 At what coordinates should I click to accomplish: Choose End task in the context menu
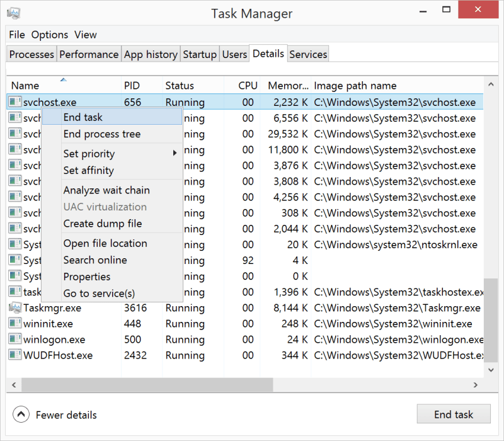(112, 117)
